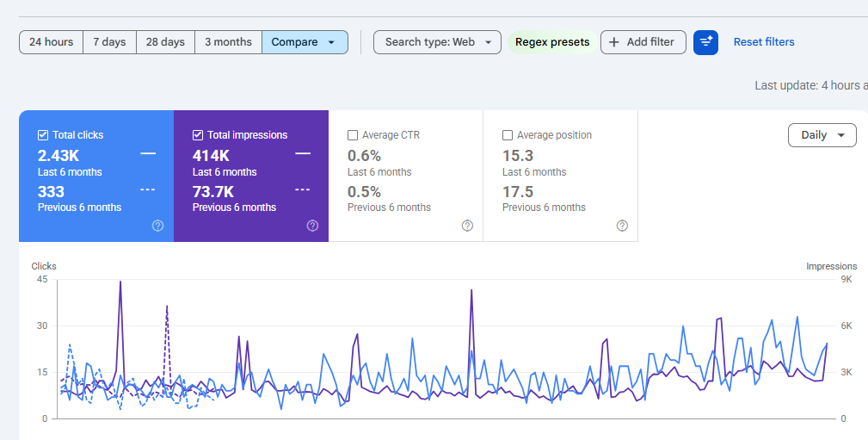
Task: Click the Impressions axis label
Action: pyautogui.click(x=832, y=266)
